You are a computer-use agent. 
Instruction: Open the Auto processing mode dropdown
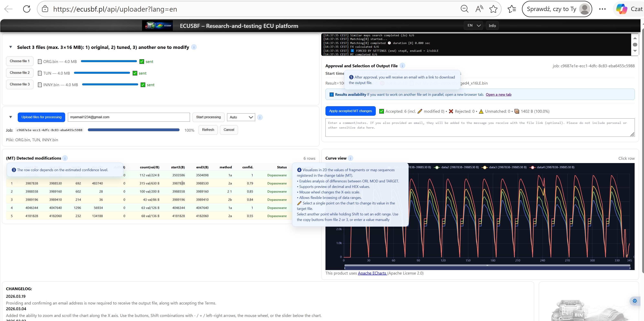[x=240, y=117]
